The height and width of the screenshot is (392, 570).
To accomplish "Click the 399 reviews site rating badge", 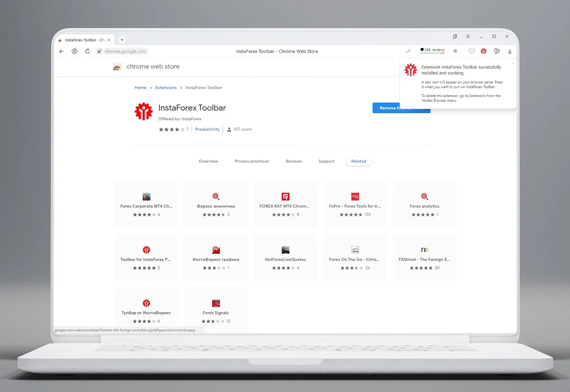I will 432,50.
